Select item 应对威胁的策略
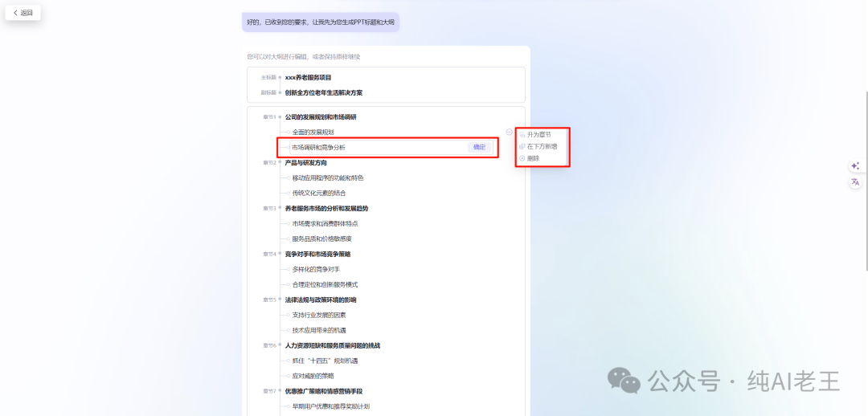The image size is (868, 416). point(313,376)
